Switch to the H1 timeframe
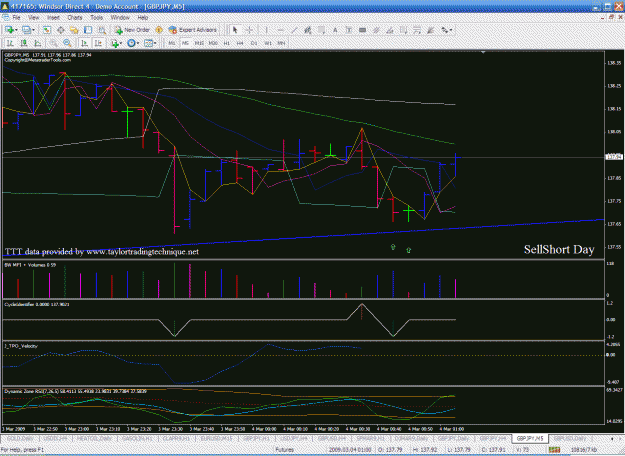The width and height of the screenshot is (625, 456). coord(226,43)
